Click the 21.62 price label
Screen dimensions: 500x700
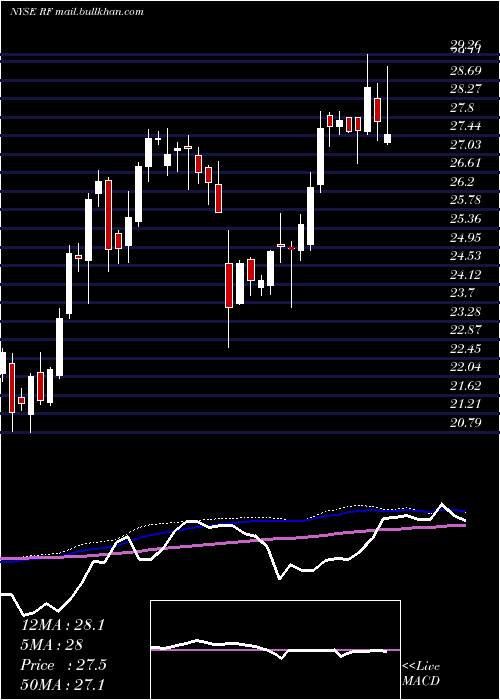pyautogui.click(x=465, y=386)
